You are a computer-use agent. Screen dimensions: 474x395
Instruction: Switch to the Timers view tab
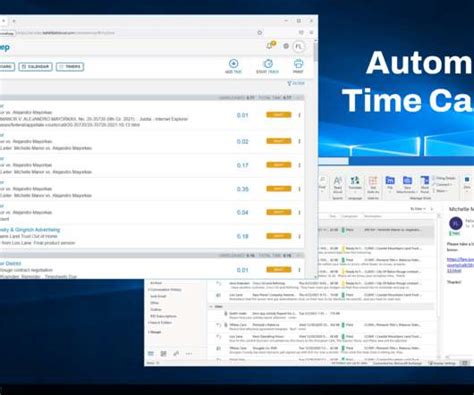click(x=70, y=67)
